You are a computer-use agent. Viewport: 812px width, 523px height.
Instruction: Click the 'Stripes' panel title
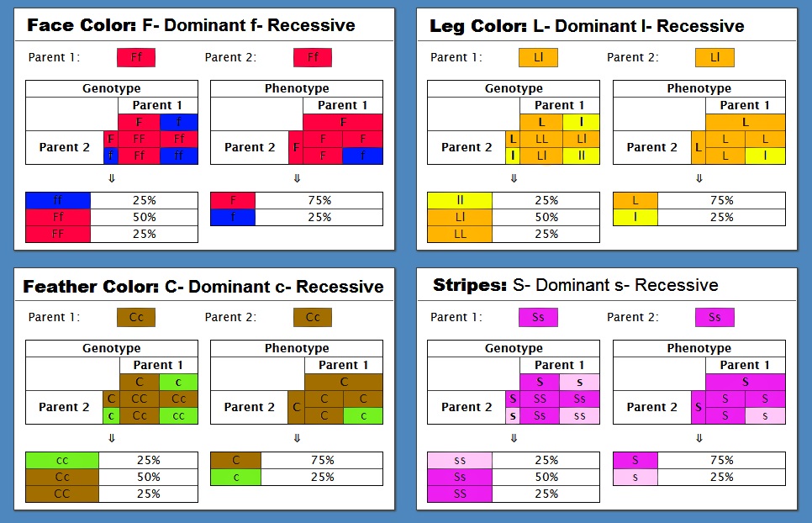click(470, 285)
